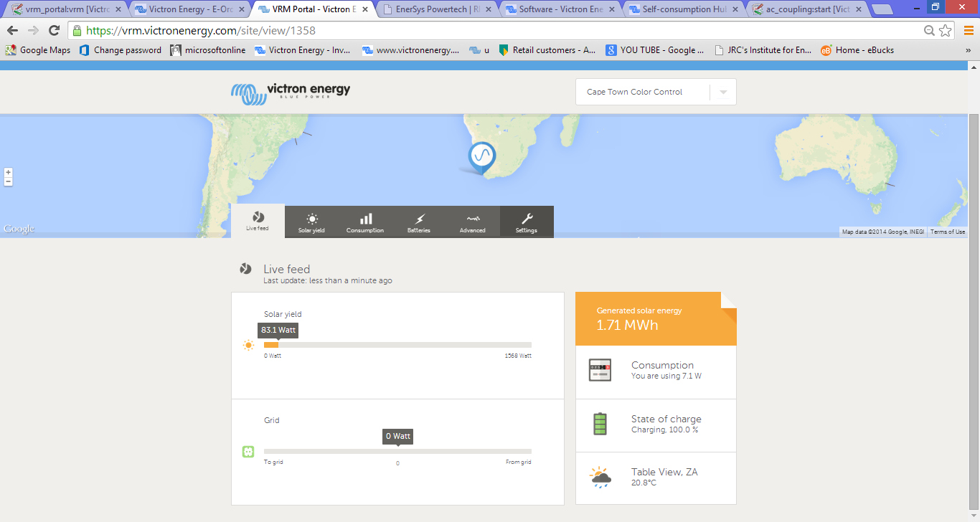
Task: Bookmark this page with star icon
Action: pyautogui.click(x=946, y=31)
